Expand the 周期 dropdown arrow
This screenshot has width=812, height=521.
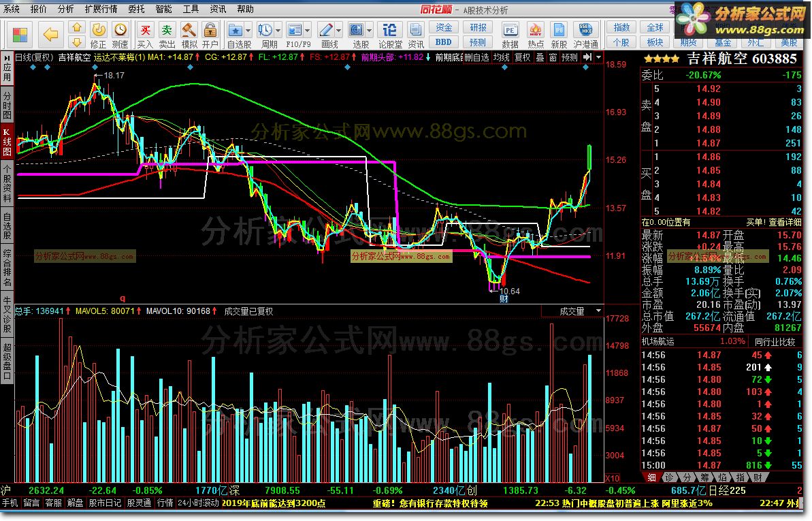point(278,30)
